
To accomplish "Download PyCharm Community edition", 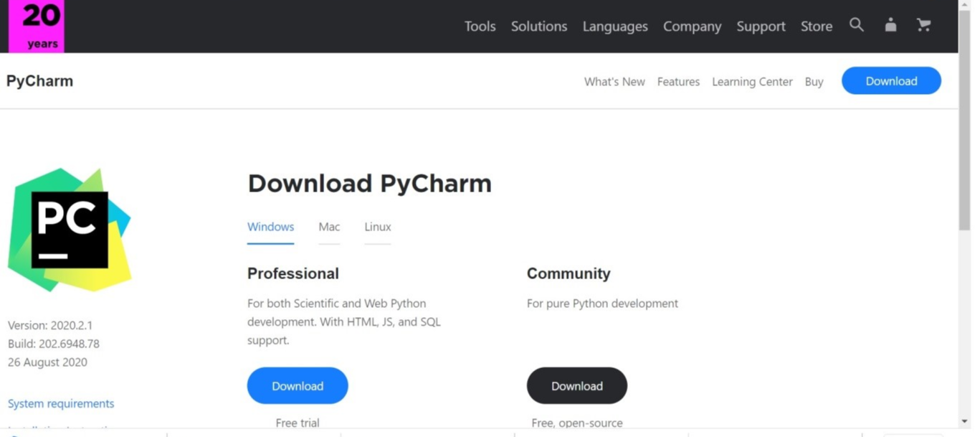I will (576, 386).
